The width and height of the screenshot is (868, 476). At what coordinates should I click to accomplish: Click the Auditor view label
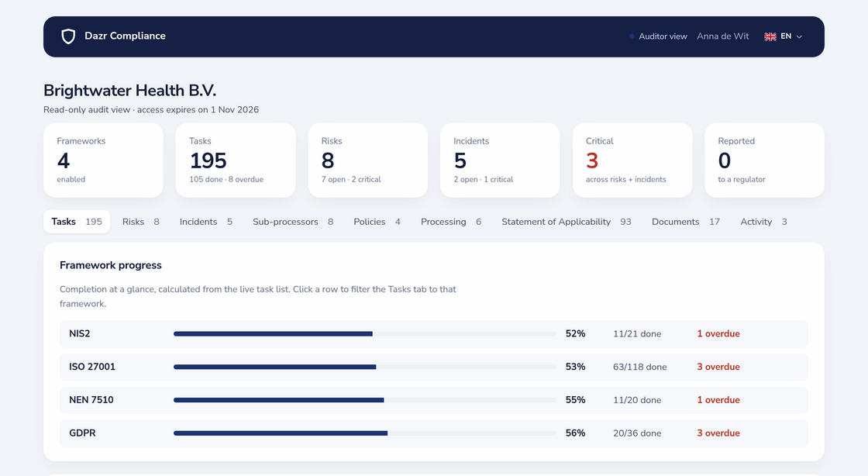[663, 36]
